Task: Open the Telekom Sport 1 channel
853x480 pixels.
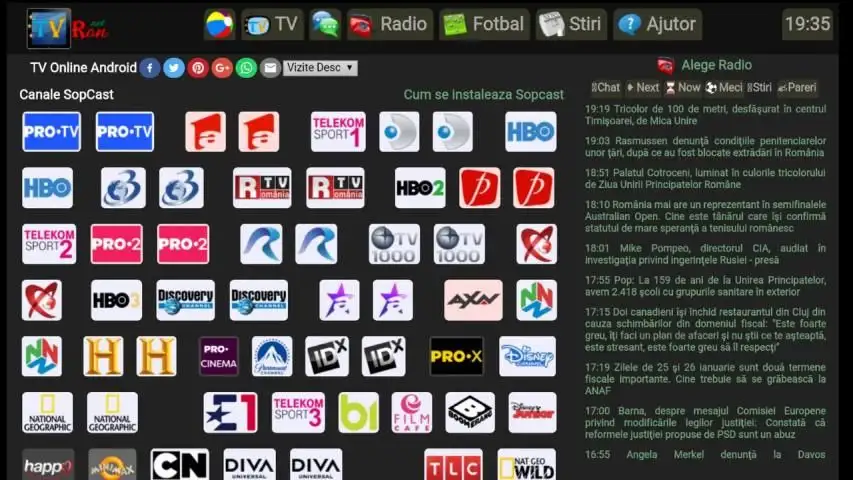Action: click(337, 132)
